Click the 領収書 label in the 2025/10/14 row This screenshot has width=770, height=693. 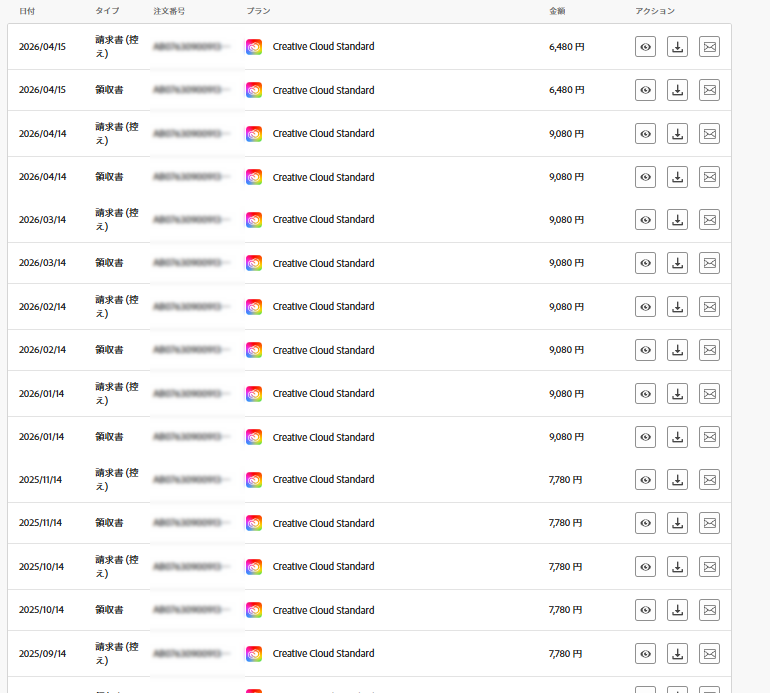tap(109, 610)
